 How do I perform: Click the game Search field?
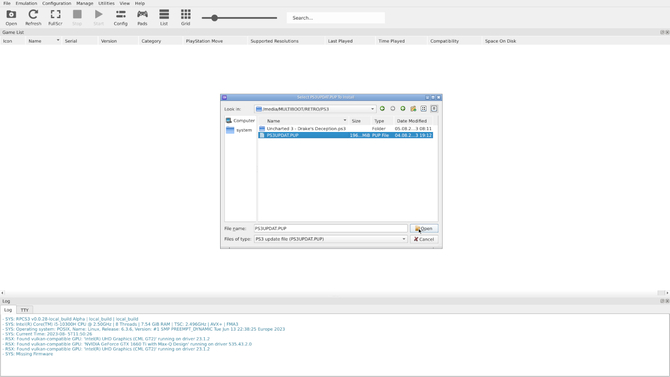tap(335, 18)
